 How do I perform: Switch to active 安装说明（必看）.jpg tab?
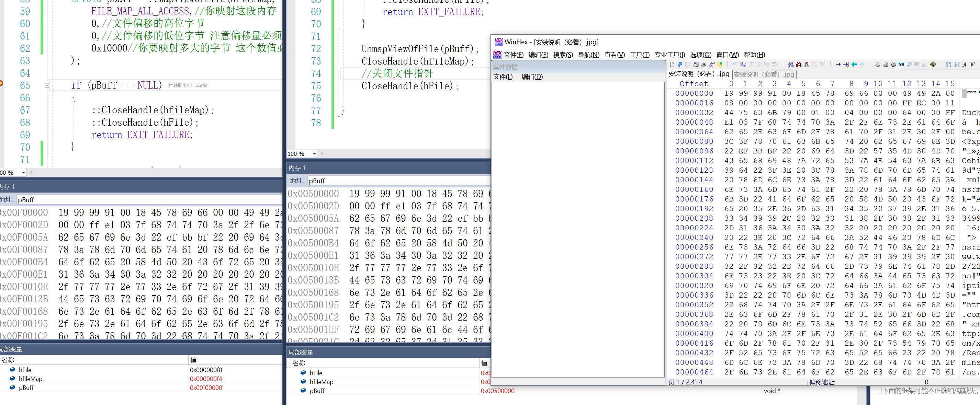point(699,74)
